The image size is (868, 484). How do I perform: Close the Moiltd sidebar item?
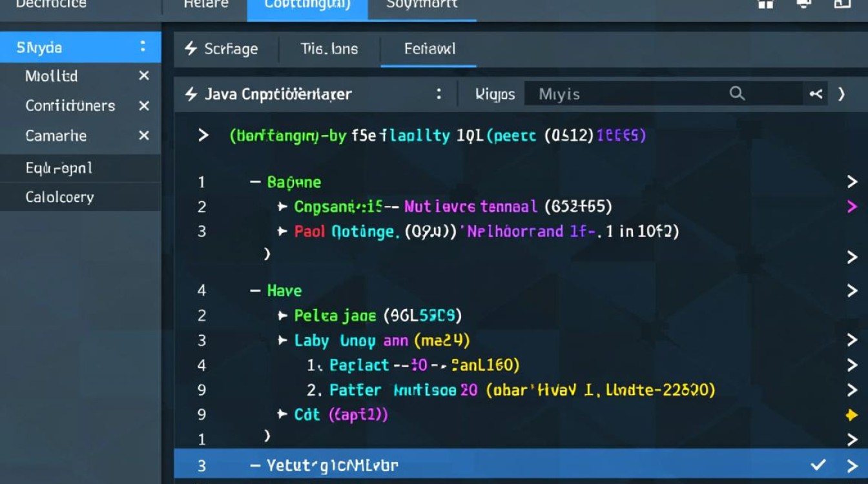click(x=144, y=76)
